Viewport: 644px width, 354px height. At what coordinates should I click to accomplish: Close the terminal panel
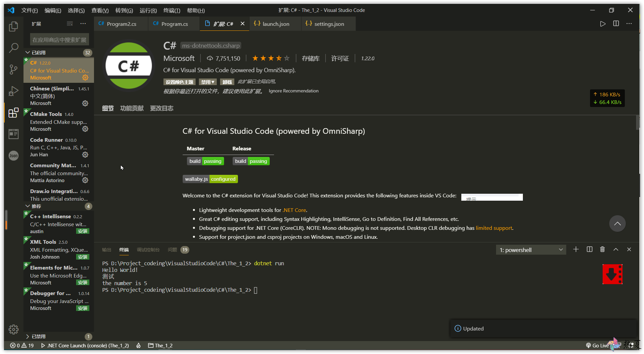point(629,249)
